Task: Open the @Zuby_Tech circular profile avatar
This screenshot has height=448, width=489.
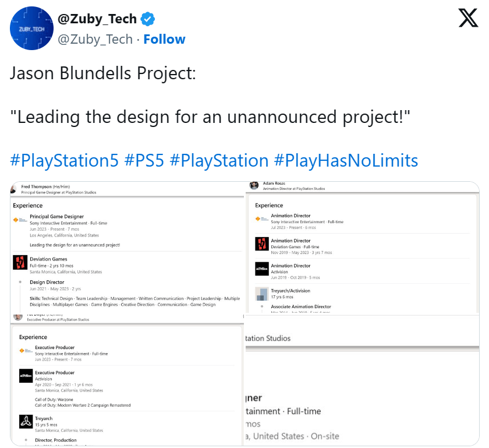Action: [x=31, y=28]
